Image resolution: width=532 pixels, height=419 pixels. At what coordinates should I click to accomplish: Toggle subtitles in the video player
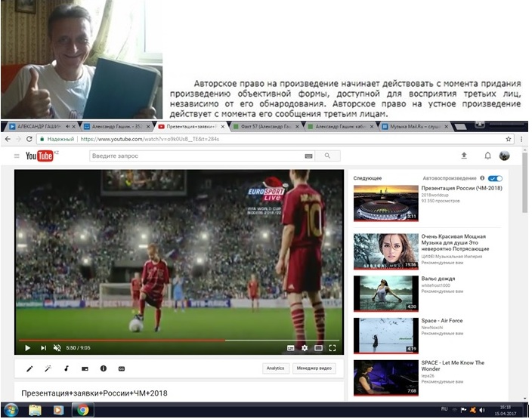tap(291, 348)
